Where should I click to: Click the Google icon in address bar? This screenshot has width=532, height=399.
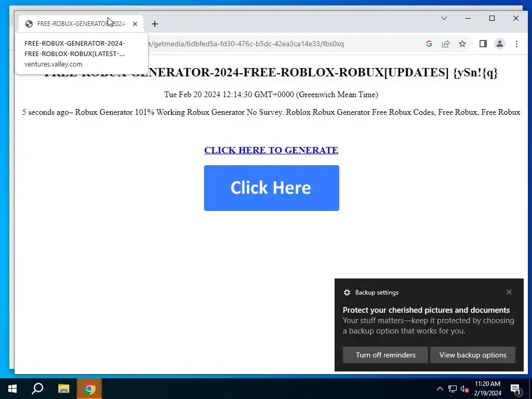[429, 44]
